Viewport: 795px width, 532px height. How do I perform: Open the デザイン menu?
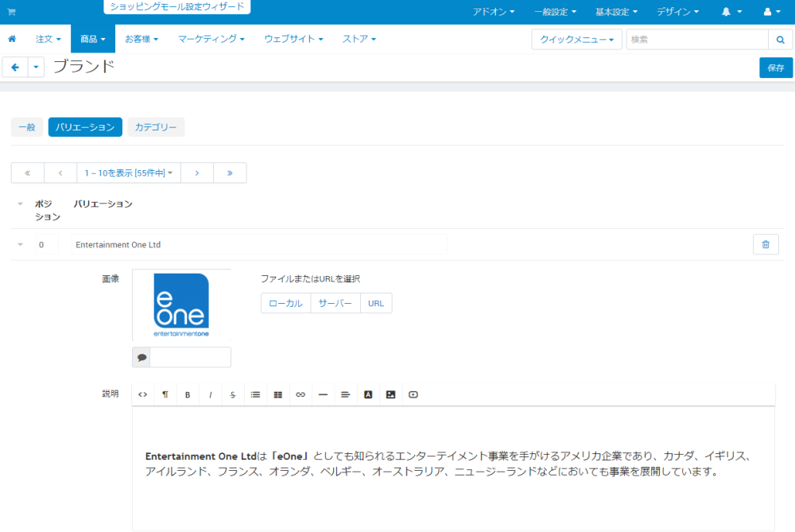677,12
